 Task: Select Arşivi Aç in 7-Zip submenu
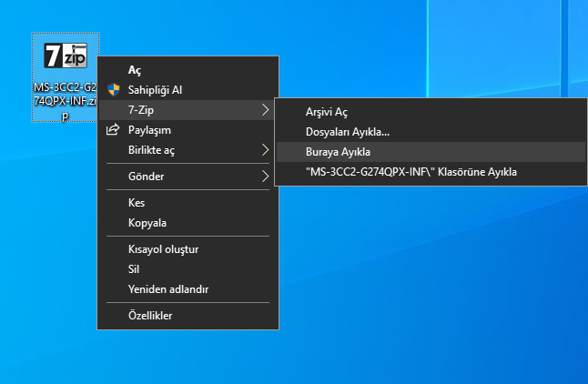[x=431, y=112]
